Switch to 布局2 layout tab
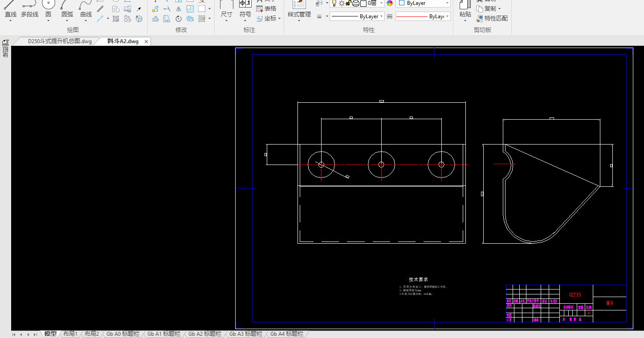This screenshot has width=644, height=338. click(x=92, y=334)
